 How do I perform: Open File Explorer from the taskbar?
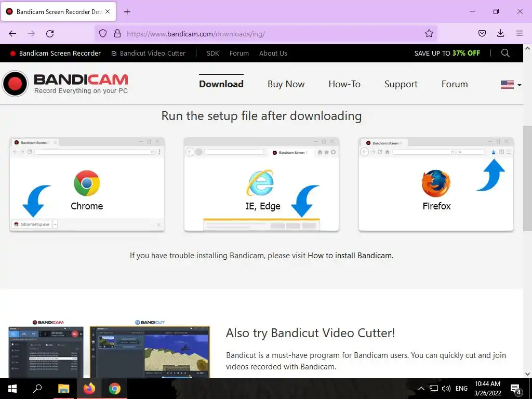tap(63, 389)
